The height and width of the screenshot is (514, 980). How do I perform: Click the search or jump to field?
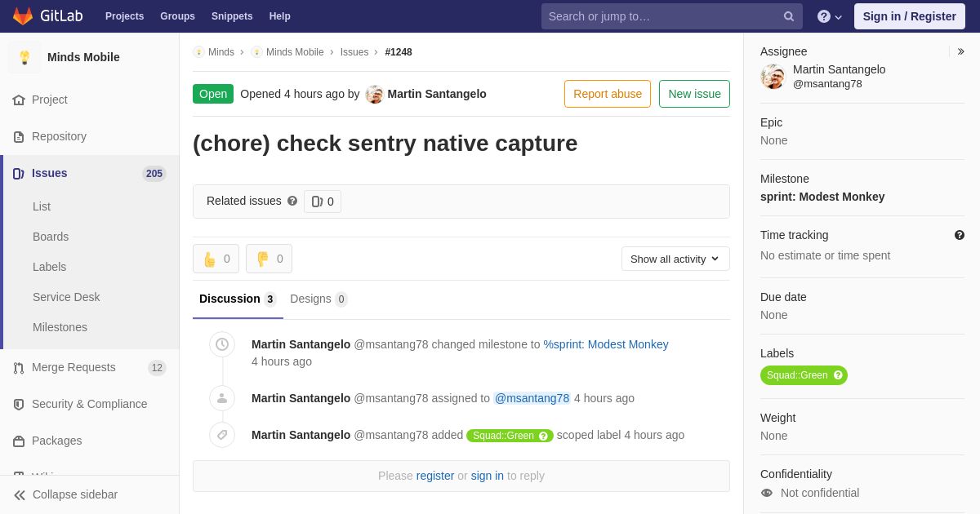[x=661, y=16]
